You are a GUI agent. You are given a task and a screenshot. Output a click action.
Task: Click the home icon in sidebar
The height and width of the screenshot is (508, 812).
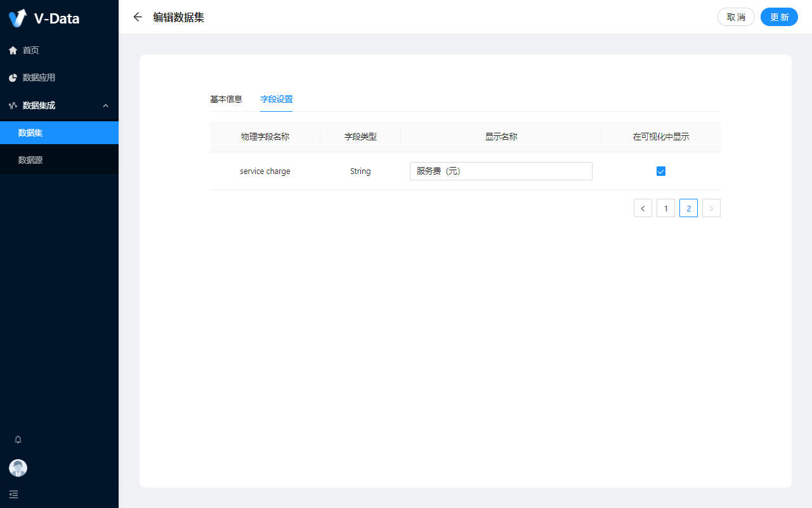13,50
